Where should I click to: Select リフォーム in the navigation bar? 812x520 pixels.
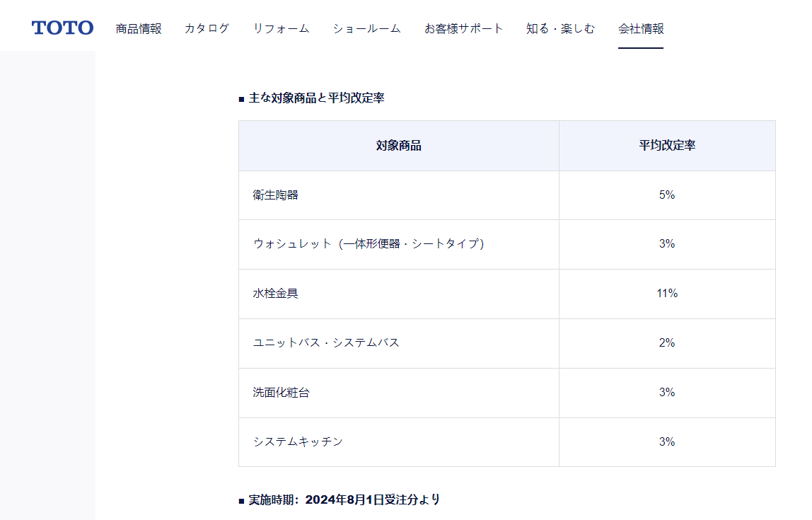tap(281, 29)
